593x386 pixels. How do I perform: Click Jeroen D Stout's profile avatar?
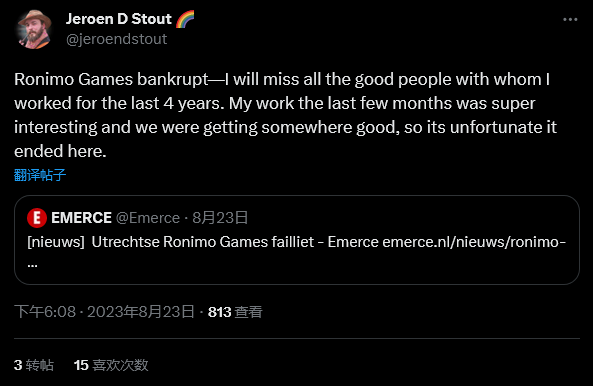tap(35, 29)
